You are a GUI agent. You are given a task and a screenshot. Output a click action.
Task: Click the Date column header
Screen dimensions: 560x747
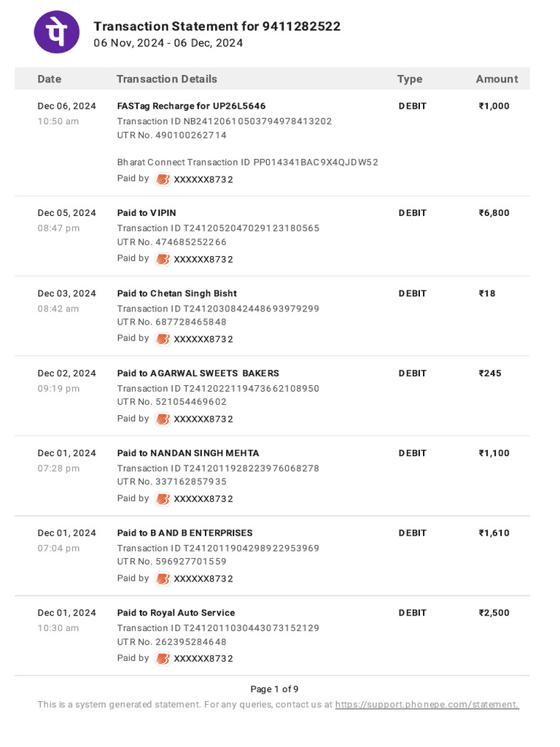click(50, 79)
